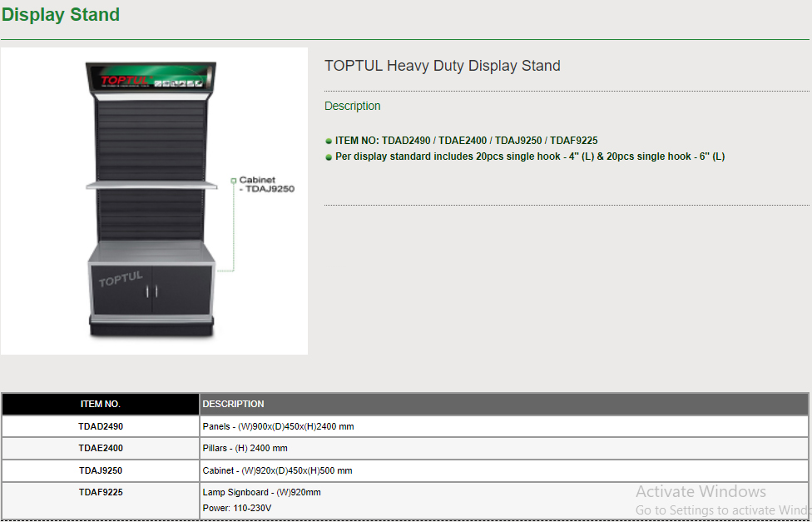Click the 'Per display standard includes 20pcs' line

click(530, 157)
